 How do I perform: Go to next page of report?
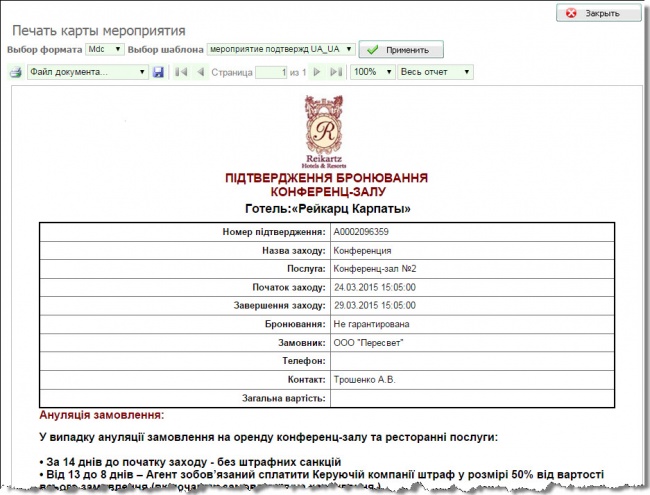point(318,73)
